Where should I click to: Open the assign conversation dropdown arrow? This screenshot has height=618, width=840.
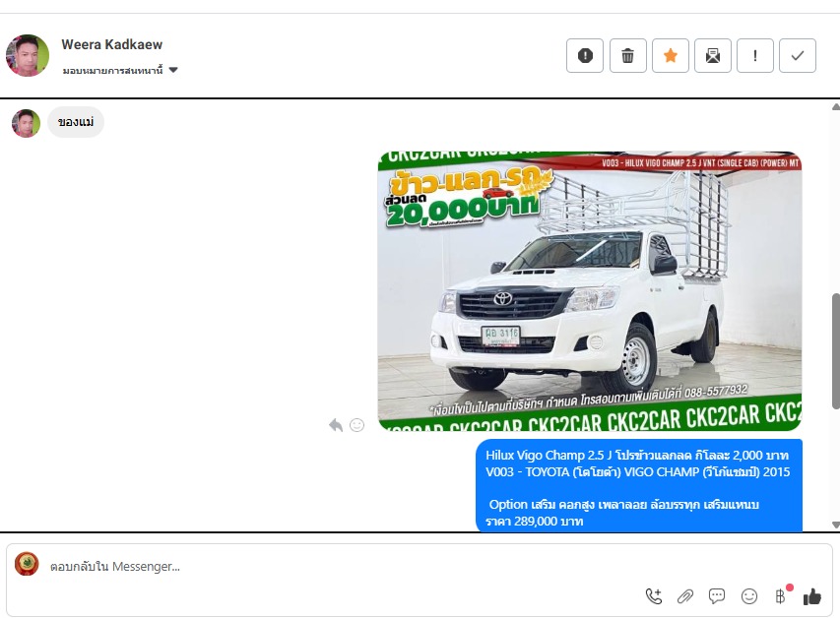pyautogui.click(x=173, y=70)
